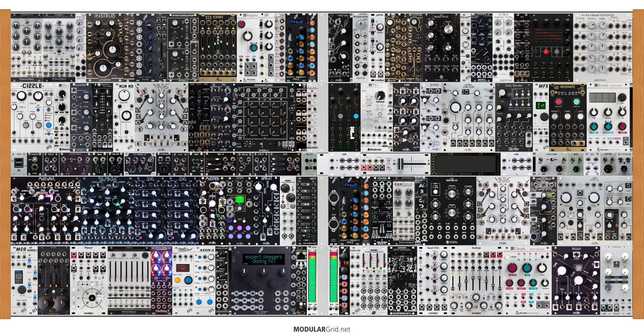Select the boredbrain optx module

coord(307,211)
